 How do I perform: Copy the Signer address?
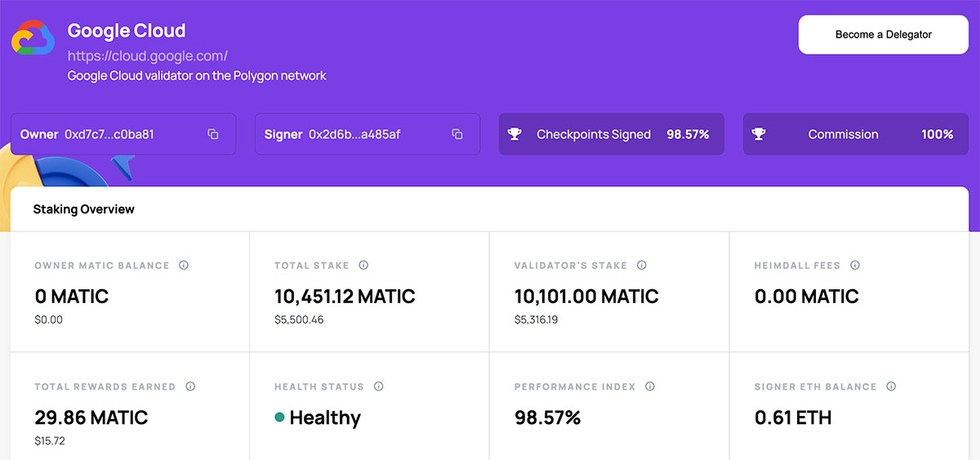tap(457, 134)
